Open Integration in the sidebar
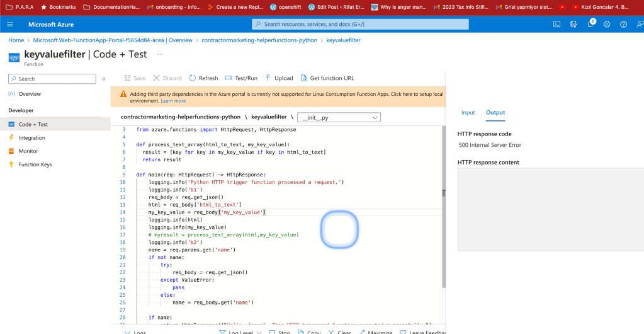This screenshot has width=644, height=334. click(x=31, y=138)
